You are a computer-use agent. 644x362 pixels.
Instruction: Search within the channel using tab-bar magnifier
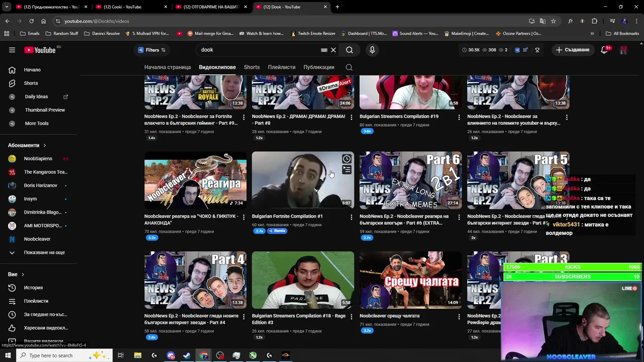click(x=349, y=67)
